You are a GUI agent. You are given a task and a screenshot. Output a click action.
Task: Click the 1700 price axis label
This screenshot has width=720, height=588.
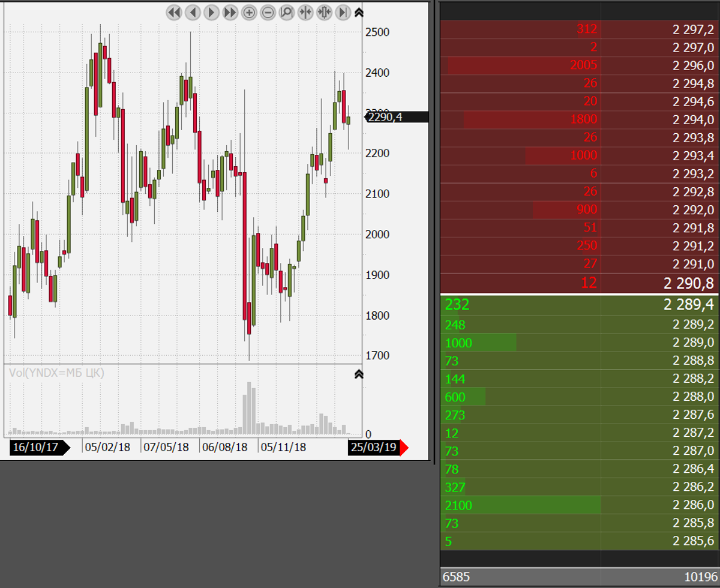click(x=377, y=356)
